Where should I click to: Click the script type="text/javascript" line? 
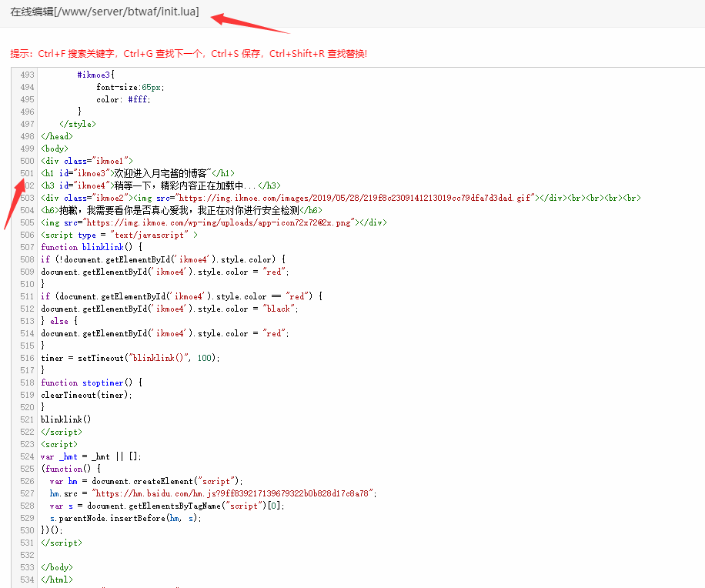119,235
